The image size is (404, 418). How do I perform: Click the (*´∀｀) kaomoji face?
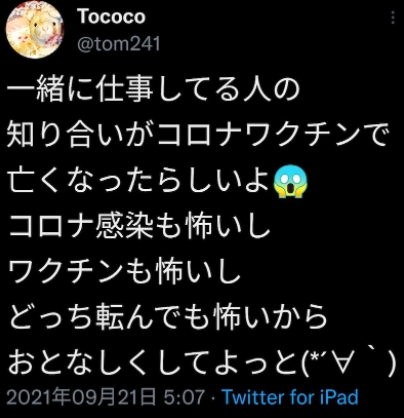tap(349, 362)
